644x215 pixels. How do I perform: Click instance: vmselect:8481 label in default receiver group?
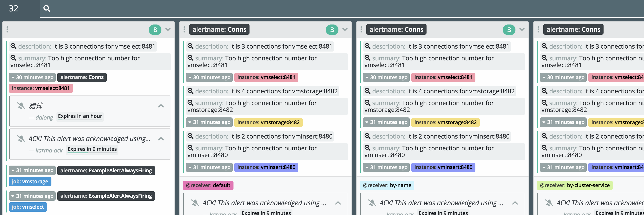coord(266,78)
